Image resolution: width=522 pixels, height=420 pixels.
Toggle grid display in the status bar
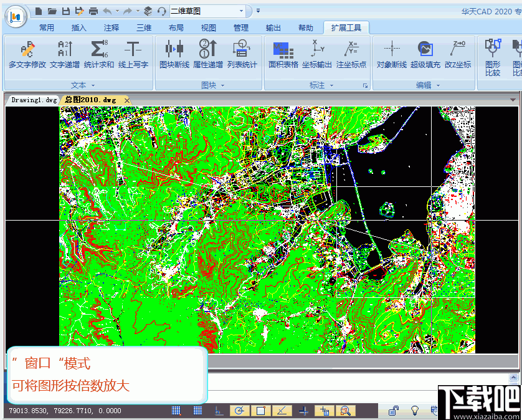point(197,411)
